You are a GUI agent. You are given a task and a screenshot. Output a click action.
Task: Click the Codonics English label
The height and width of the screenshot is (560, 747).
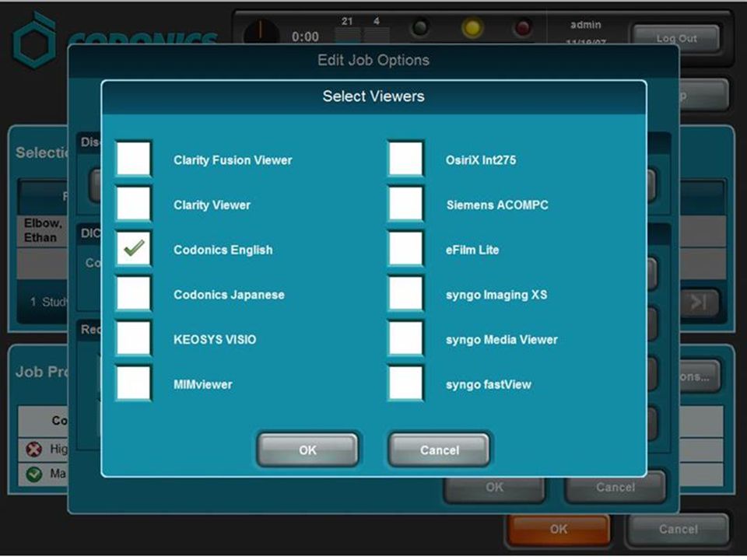pos(223,250)
